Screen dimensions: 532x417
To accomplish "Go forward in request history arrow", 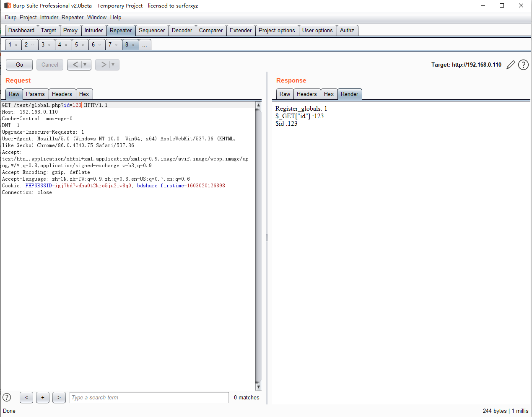I will pos(103,65).
